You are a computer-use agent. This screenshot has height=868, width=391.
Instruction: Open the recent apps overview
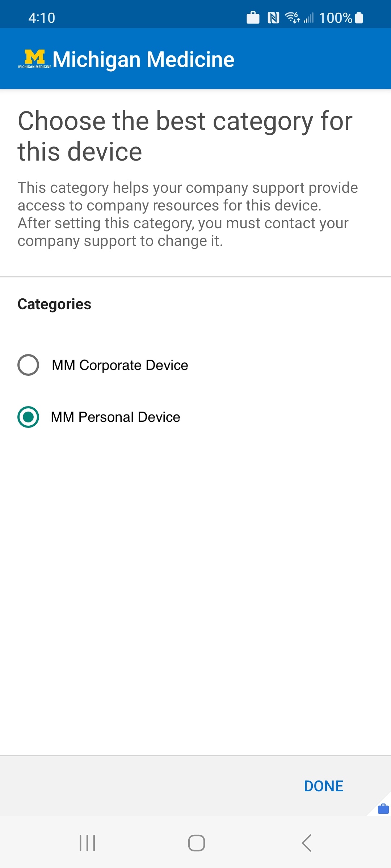(x=87, y=843)
